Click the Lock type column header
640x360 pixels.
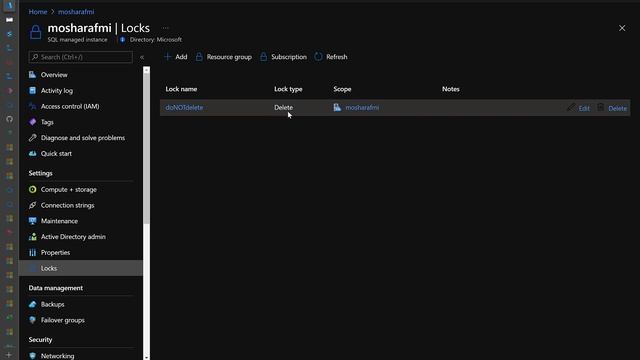pyautogui.click(x=288, y=89)
